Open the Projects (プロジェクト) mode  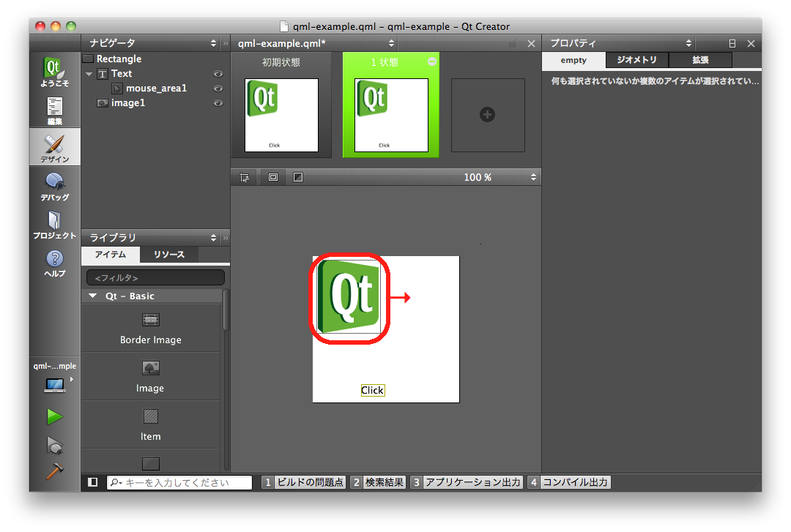[54, 224]
